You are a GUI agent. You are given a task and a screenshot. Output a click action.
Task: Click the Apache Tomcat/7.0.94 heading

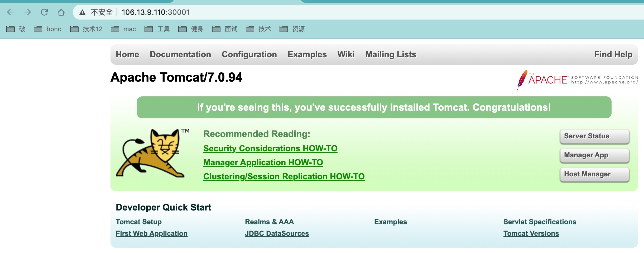pos(176,77)
